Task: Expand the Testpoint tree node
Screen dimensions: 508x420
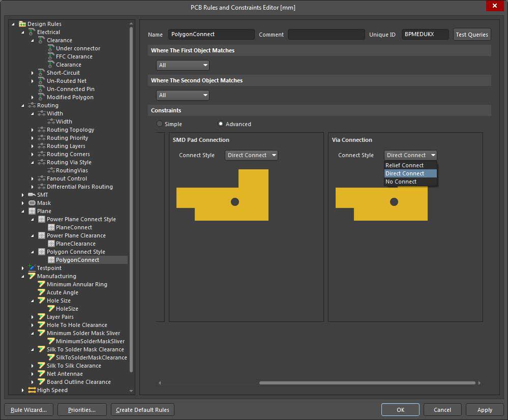Action: pos(23,268)
